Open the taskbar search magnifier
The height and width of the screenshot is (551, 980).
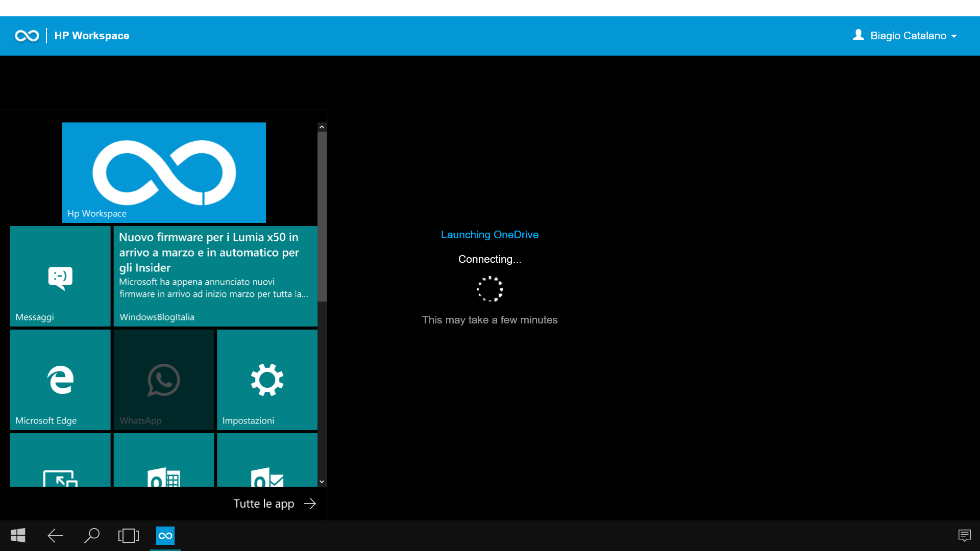click(x=92, y=536)
